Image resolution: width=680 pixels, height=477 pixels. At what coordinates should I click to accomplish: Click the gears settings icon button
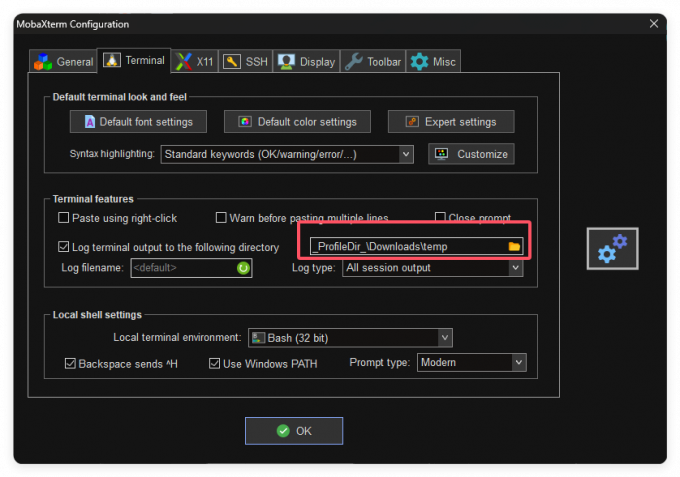point(612,248)
